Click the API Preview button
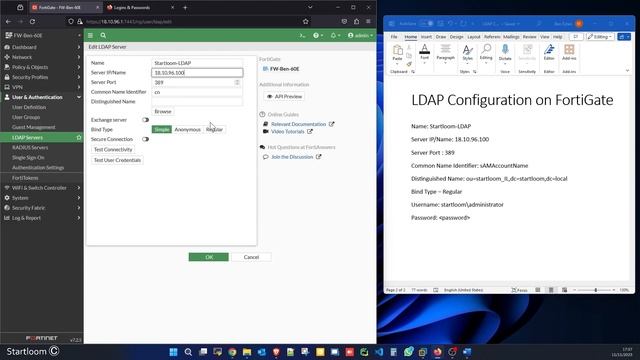The width and height of the screenshot is (640, 360). point(284,96)
